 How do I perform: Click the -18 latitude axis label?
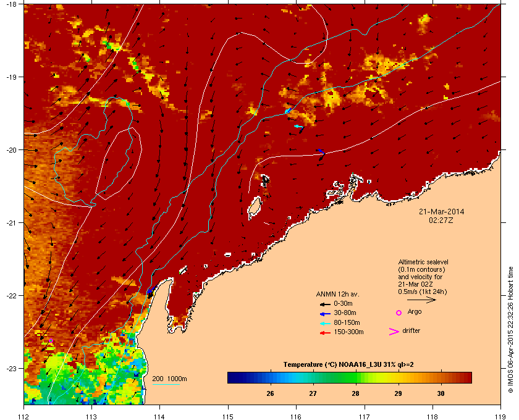coord(11,4)
